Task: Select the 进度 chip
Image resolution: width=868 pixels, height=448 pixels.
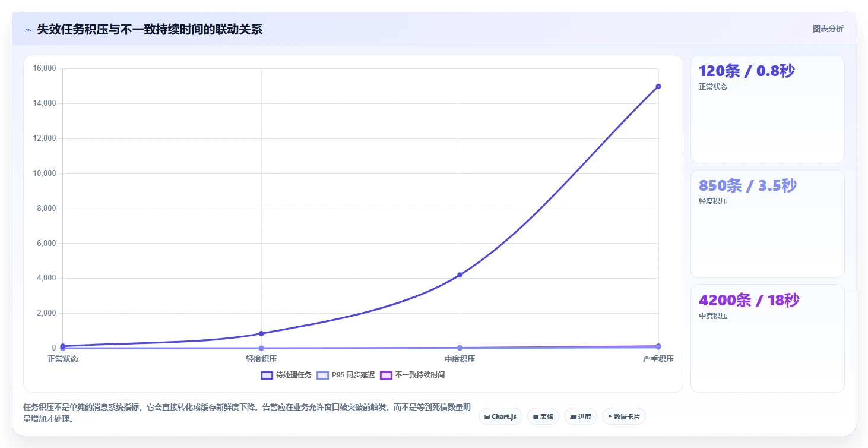Action: click(x=581, y=417)
